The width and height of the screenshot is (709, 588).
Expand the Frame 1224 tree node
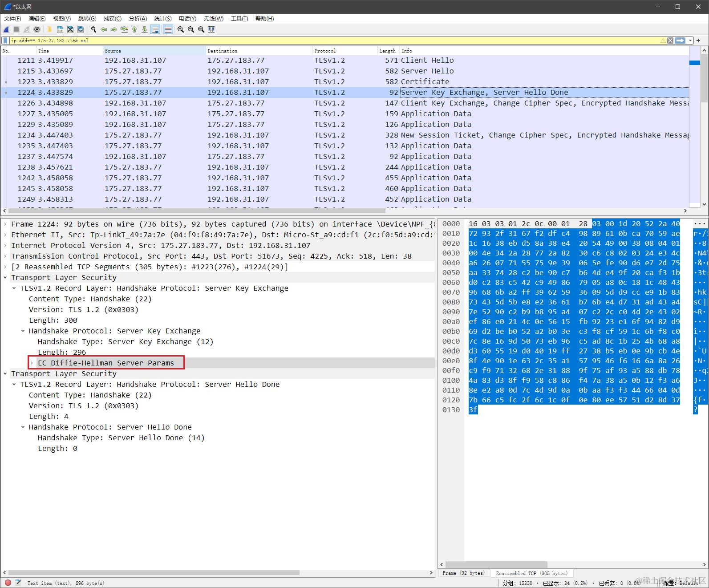pyautogui.click(x=5, y=224)
